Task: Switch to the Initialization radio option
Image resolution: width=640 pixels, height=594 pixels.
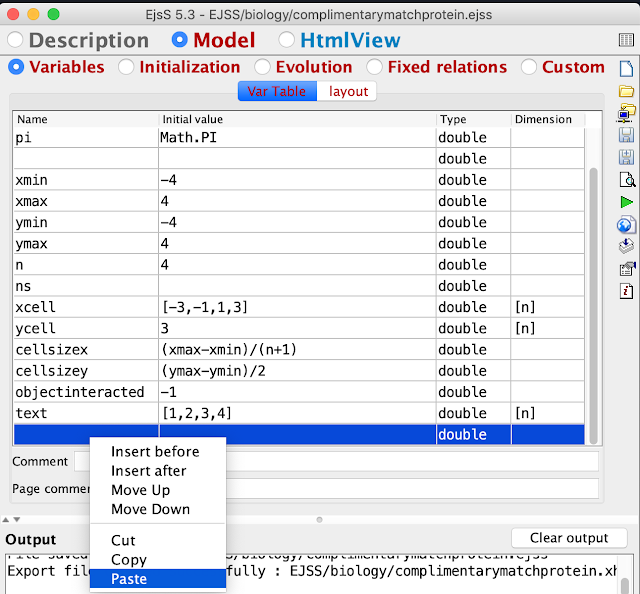Action: click(x=126, y=67)
